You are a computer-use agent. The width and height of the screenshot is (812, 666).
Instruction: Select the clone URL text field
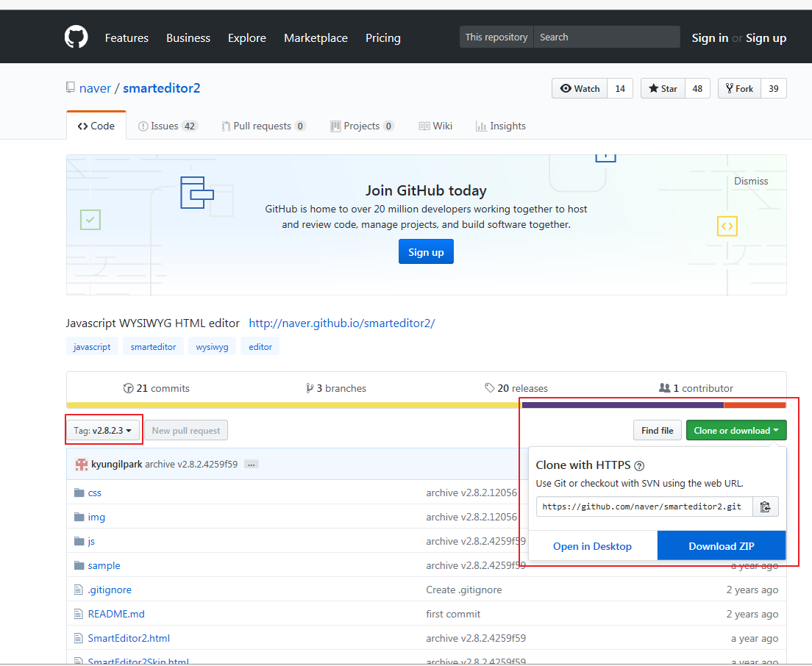[644, 506]
